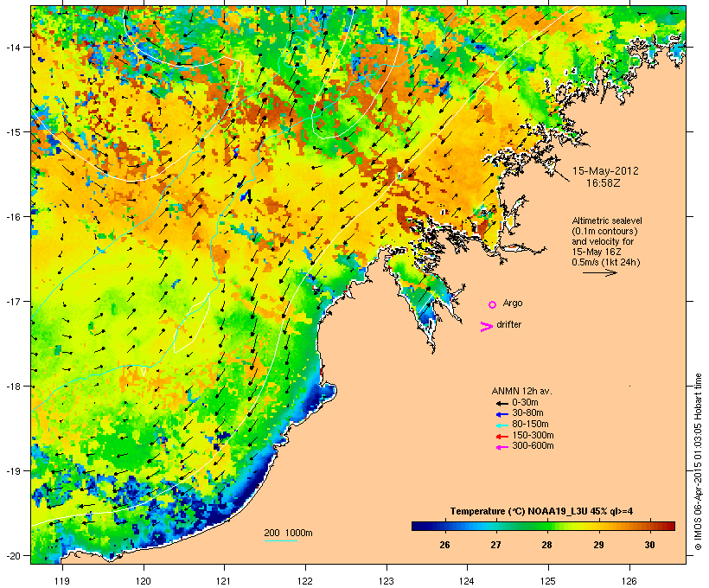This screenshot has width=709, height=588.
Task: Click the drifter legend label
Action: (508, 324)
